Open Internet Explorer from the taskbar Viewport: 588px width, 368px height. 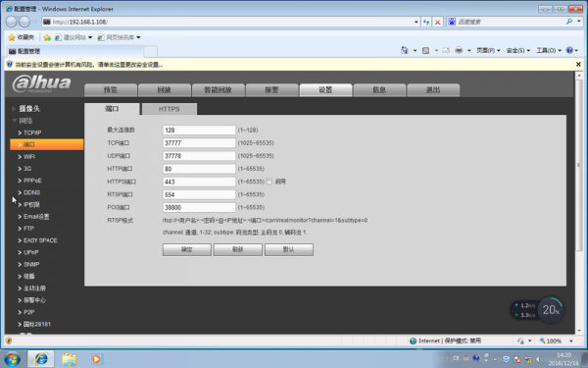41,359
